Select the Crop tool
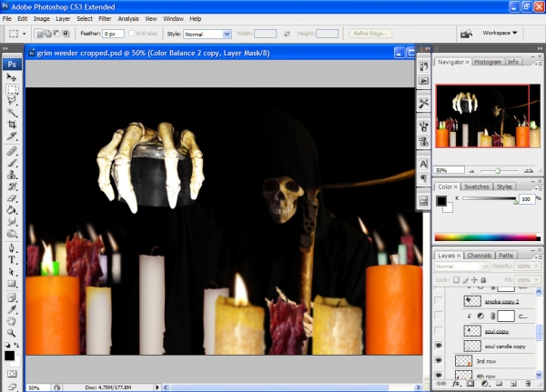Viewport: 546px width, 392px height. (x=12, y=125)
